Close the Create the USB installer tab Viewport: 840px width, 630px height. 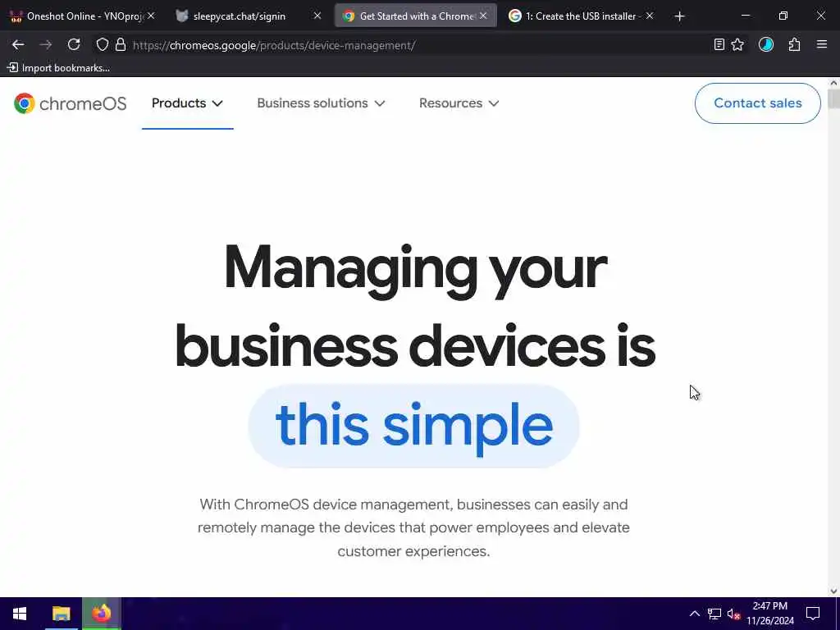[x=650, y=16]
